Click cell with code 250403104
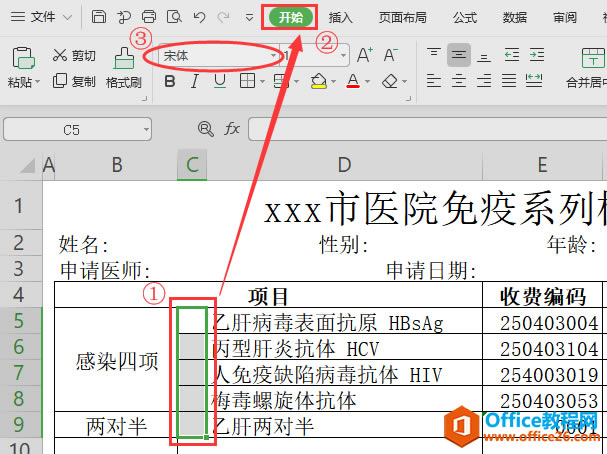Screen dimensions: 607x454 coord(542,347)
